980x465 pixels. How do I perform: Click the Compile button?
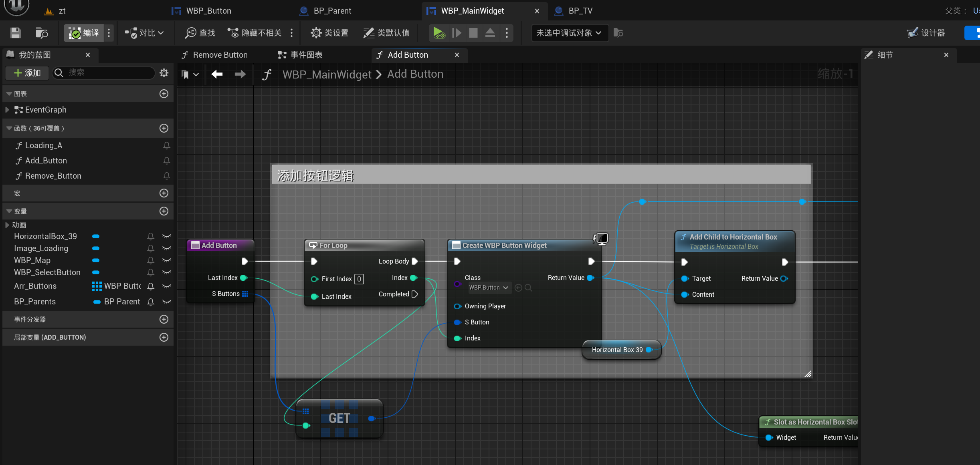pyautogui.click(x=84, y=33)
